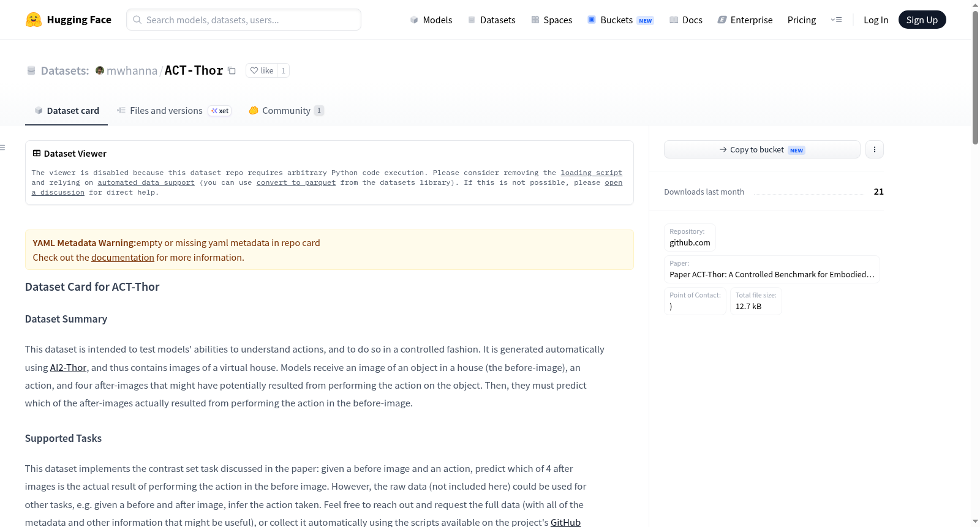Like the ACT-Thor dataset
Image resolution: width=980 pixels, height=527 pixels.
(262, 70)
